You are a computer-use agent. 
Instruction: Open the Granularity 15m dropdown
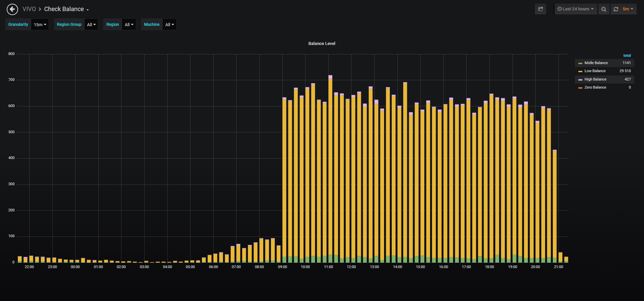(40, 24)
